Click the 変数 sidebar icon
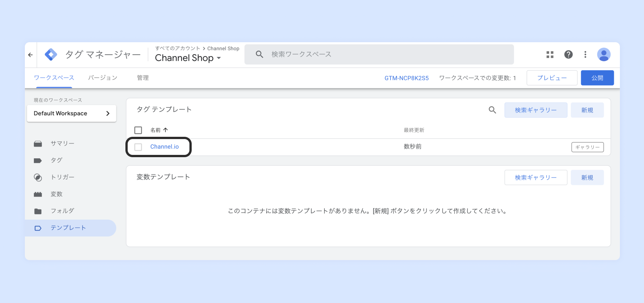The height and width of the screenshot is (303, 644). coord(38,194)
